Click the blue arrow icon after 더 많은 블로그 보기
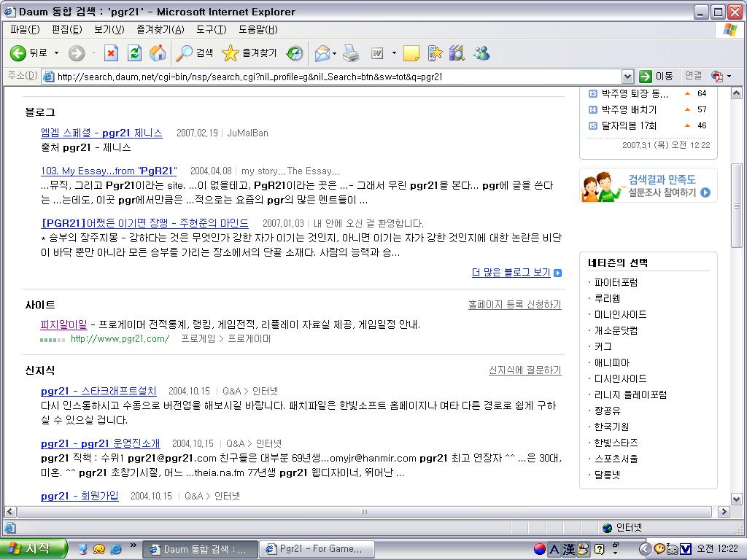This screenshot has height=560, width=747. (558, 273)
